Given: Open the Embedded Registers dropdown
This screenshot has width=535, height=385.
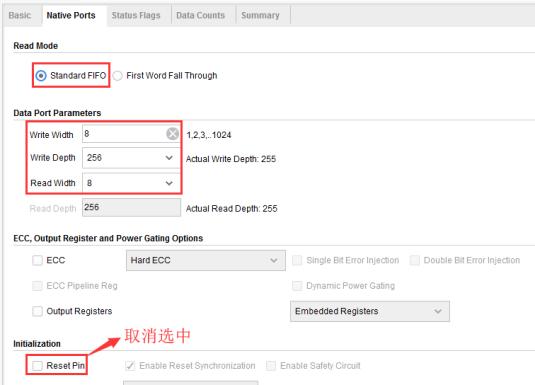Looking at the screenshot, I should [x=370, y=311].
